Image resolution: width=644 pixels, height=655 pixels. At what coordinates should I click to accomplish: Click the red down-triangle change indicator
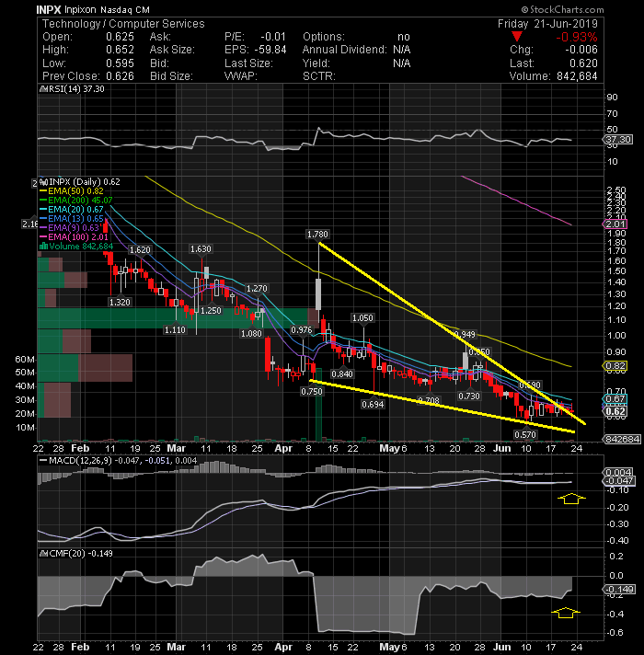[517, 37]
